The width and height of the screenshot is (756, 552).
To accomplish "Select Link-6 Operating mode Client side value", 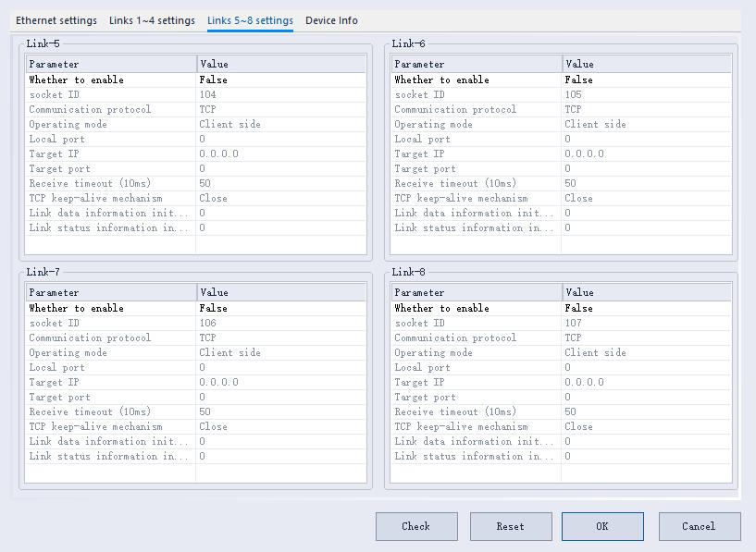I will pyautogui.click(x=646, y=124).
